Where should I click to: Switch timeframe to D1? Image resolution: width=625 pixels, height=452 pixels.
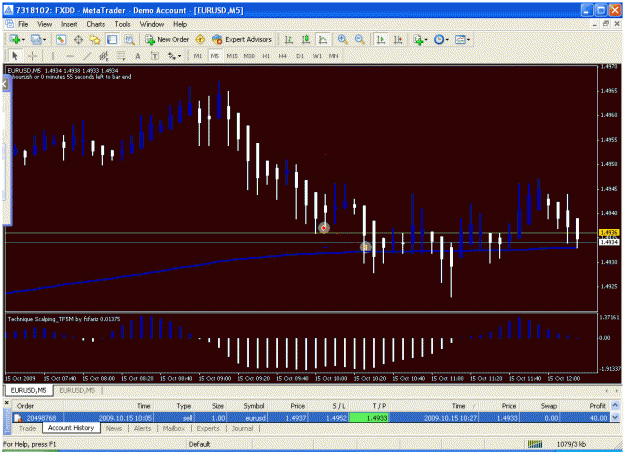coord(300,56)
